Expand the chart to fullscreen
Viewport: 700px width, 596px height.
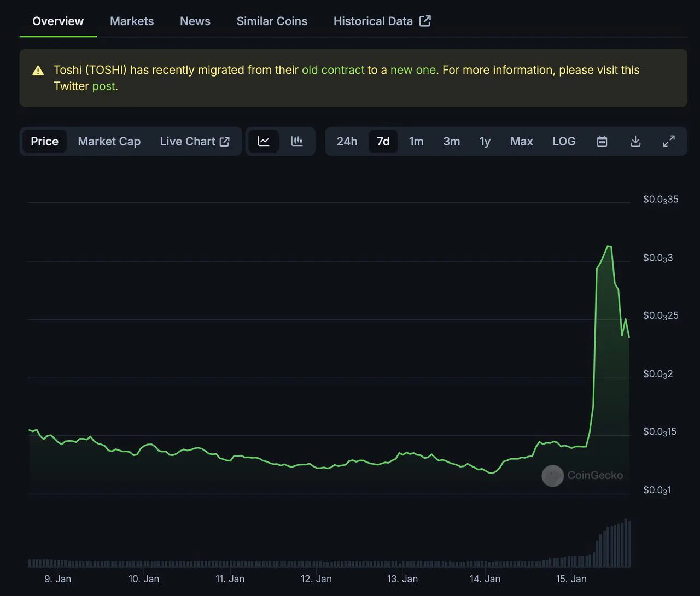[x=669, y=141]
